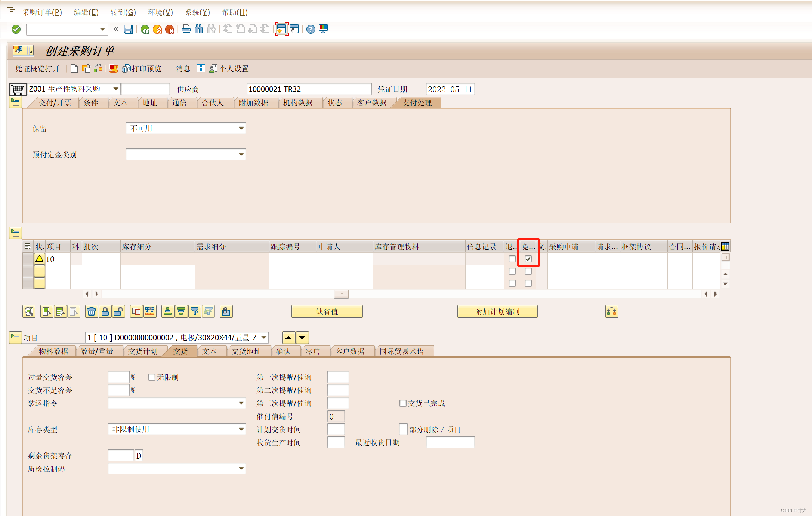
Task: Switch to the 交货计划 tab
Action: pos(143,351)
